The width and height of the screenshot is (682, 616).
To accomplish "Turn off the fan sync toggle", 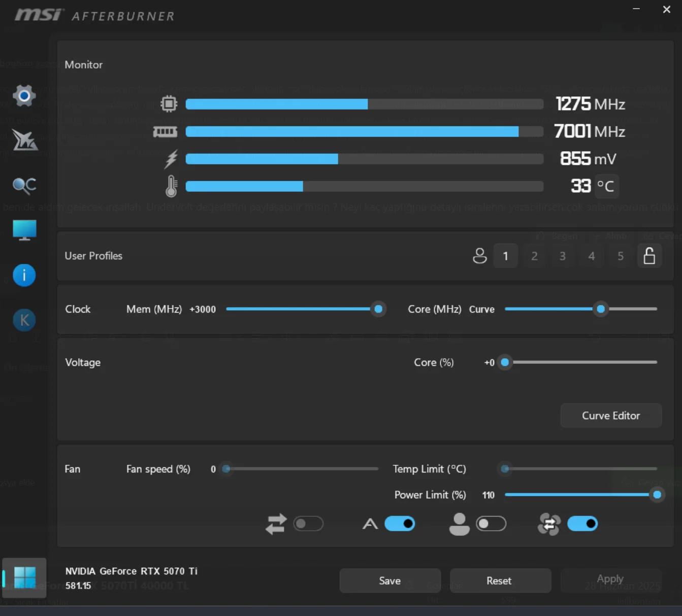I will point(582,524).
